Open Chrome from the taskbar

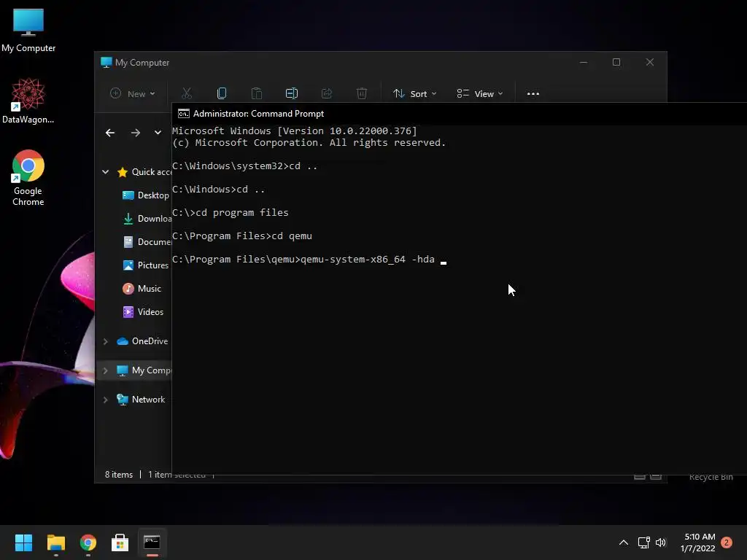tap(88, 542)
